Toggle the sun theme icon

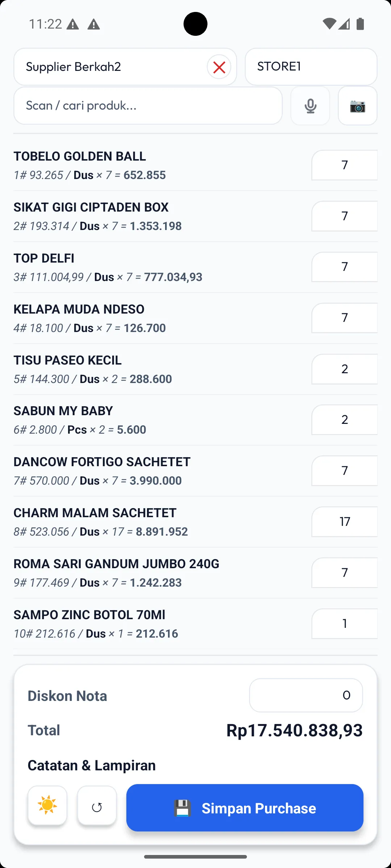coord(47,805)
